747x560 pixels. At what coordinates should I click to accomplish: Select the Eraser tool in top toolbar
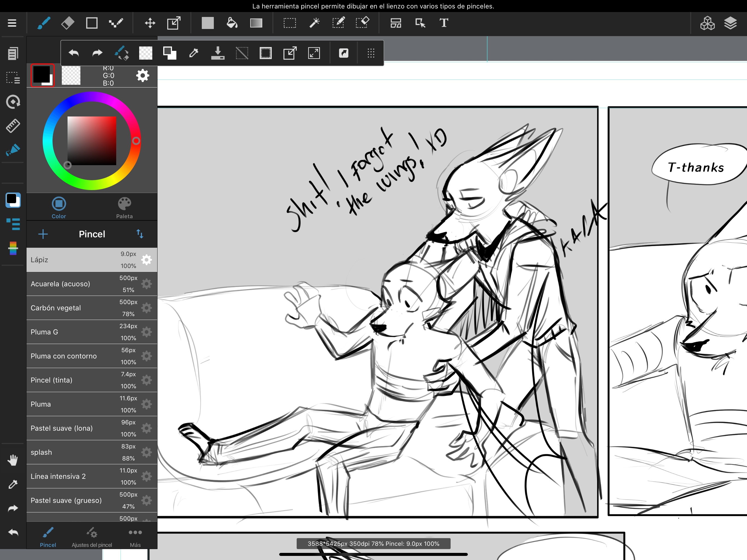pyautogui.click(x=68, y=23)
